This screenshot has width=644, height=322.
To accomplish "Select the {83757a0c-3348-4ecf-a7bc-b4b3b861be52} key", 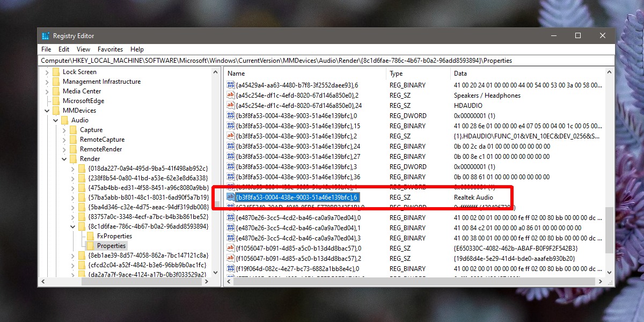I will 148,217.
